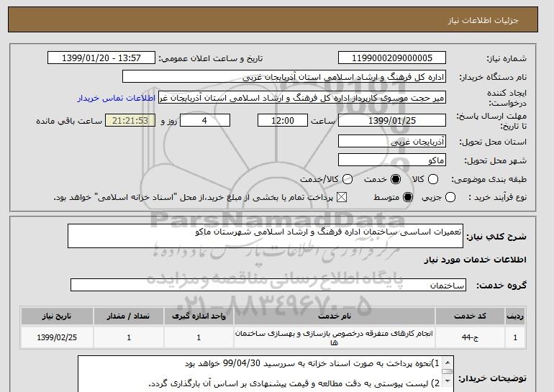The height and width of the screenshot is (392, 554).
Task: Click response deadline date 1399/01/25
Action: pyautogui.click(x=392, y=120)
